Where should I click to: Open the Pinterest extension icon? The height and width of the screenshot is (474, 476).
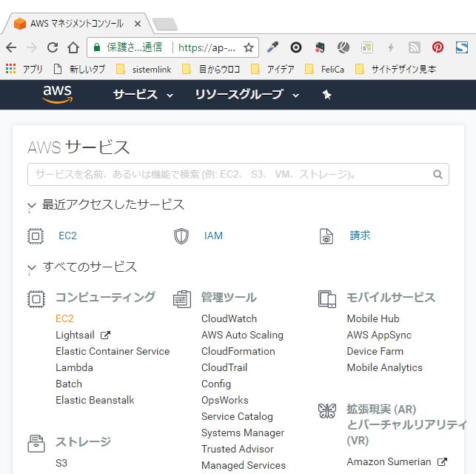click(438, 47)
